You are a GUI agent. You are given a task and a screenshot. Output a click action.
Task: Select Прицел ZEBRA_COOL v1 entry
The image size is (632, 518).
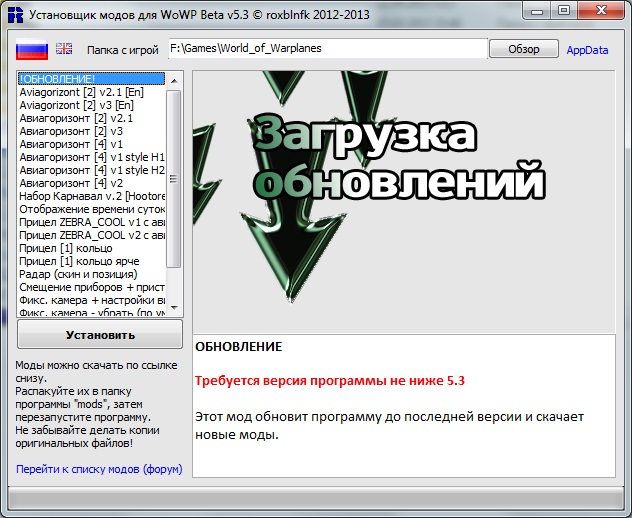[91, 222]
